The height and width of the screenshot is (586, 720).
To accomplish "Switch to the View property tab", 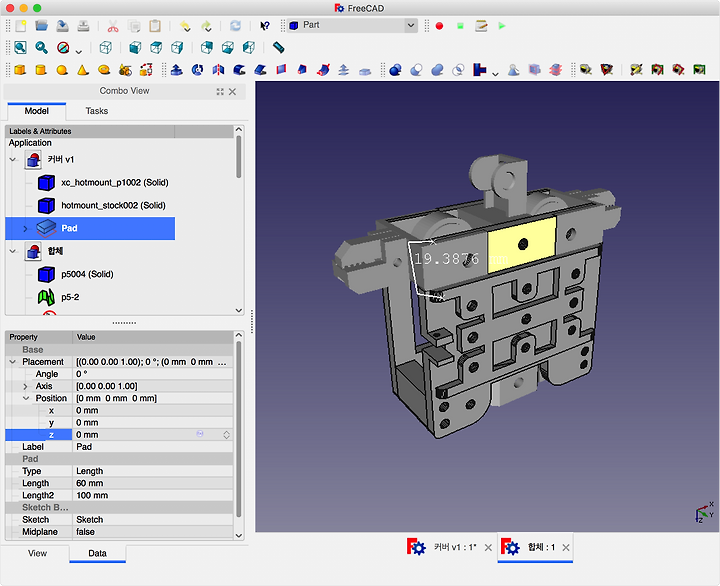I will (37, 553).
